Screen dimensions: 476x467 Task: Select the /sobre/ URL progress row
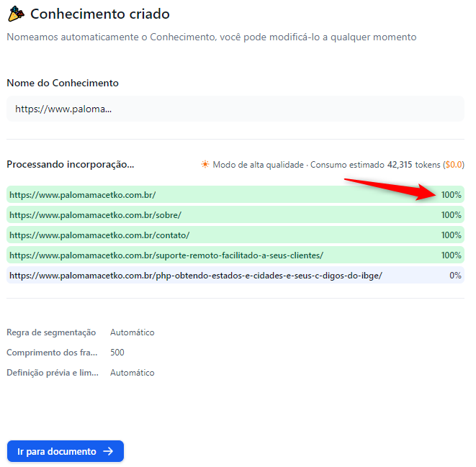click(x=235, y=214)
